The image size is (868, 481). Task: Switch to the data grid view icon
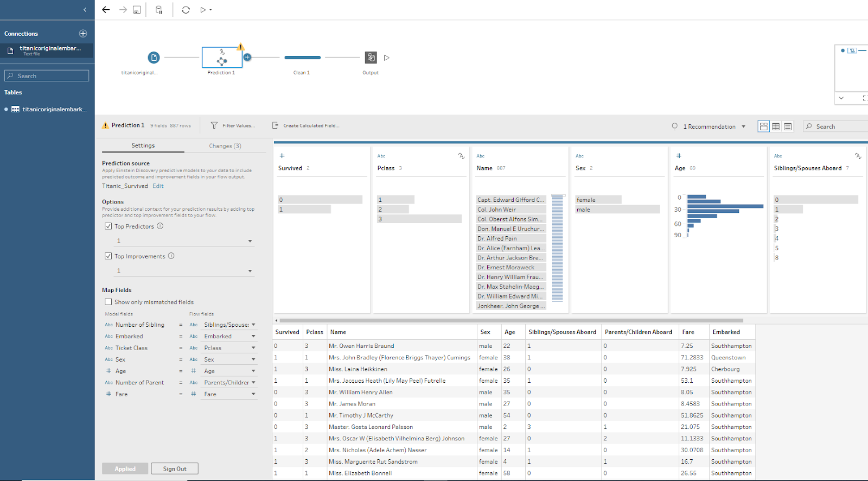[x=776, y=126]
